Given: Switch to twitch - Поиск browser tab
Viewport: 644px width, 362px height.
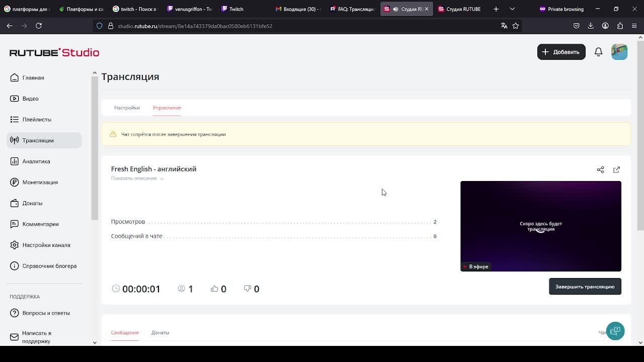Looking at the screenshot, I should point(135,9).
